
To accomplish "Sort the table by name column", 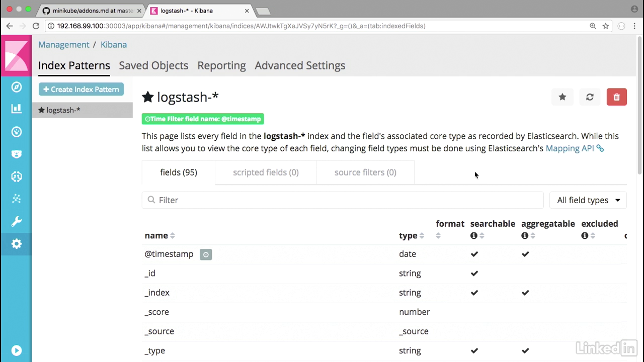I will 159,235.
